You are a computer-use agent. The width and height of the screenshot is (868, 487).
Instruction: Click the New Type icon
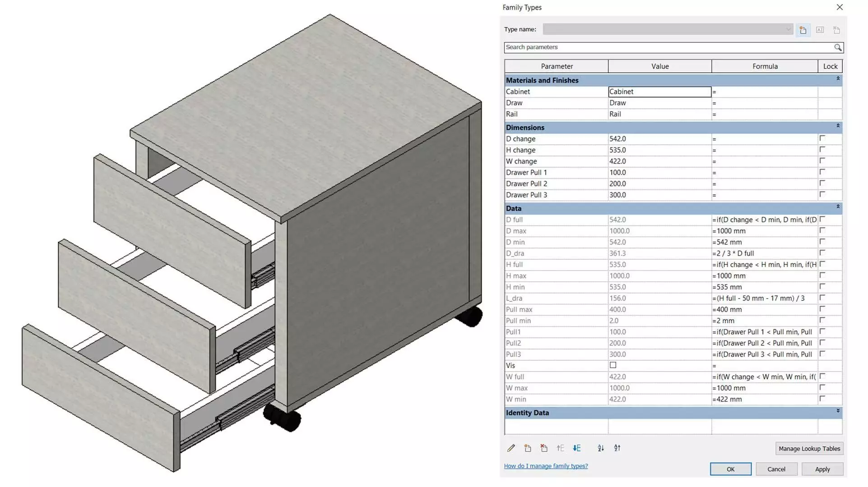pos(803,30)
